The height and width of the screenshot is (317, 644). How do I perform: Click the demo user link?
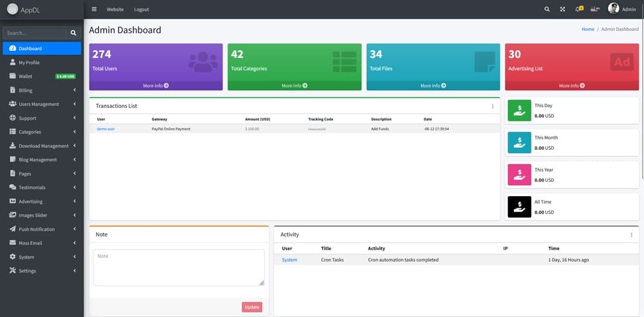pos(106,129)
